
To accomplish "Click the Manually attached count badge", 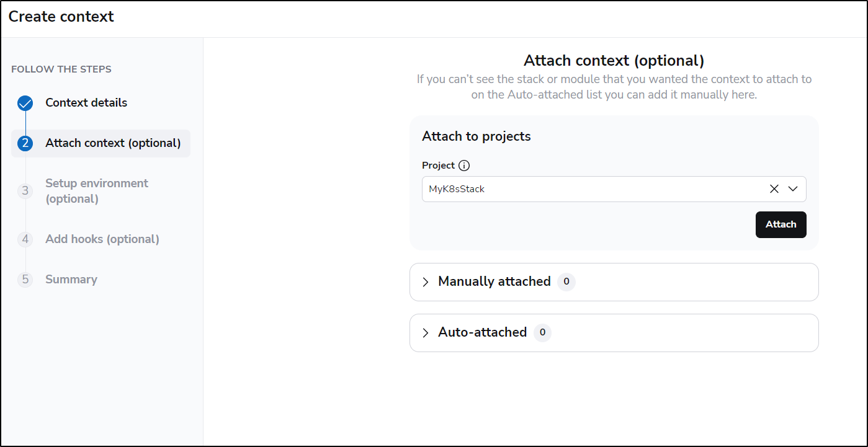I will [566, 282].
